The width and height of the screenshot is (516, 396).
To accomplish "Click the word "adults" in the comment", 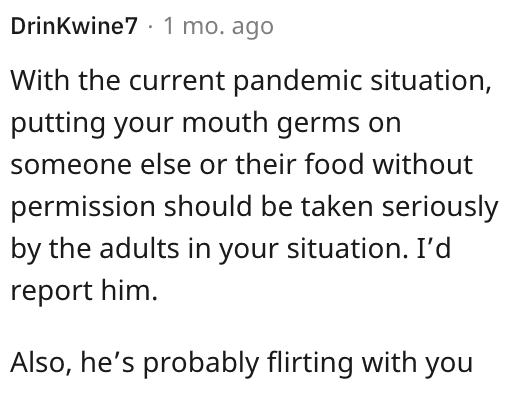I will click(139, 248).
